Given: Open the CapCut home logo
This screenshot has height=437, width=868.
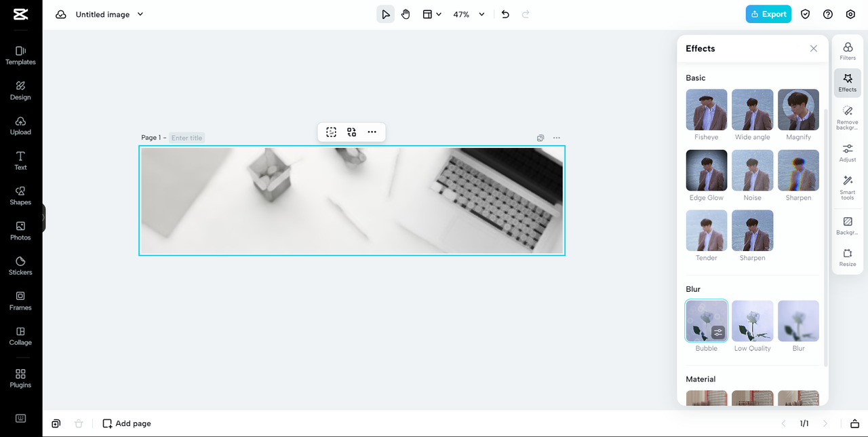Looking at the screenshot, I should (20, 14).
